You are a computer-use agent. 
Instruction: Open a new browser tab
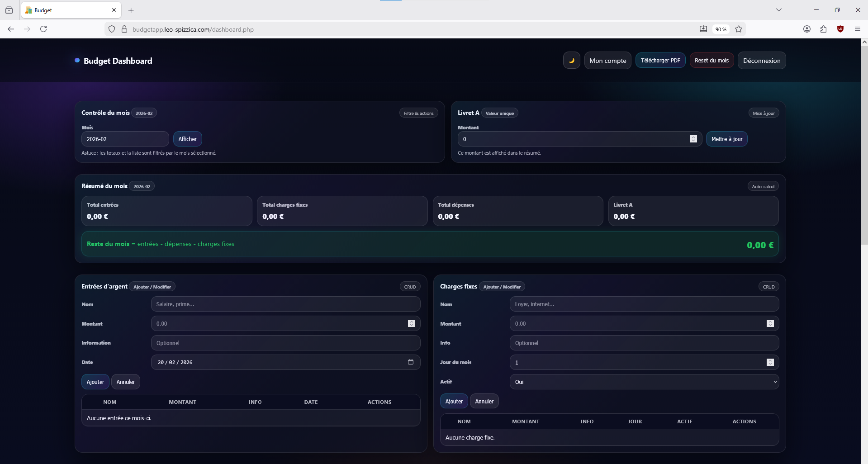pyautogui.click(x=131, y=10)
